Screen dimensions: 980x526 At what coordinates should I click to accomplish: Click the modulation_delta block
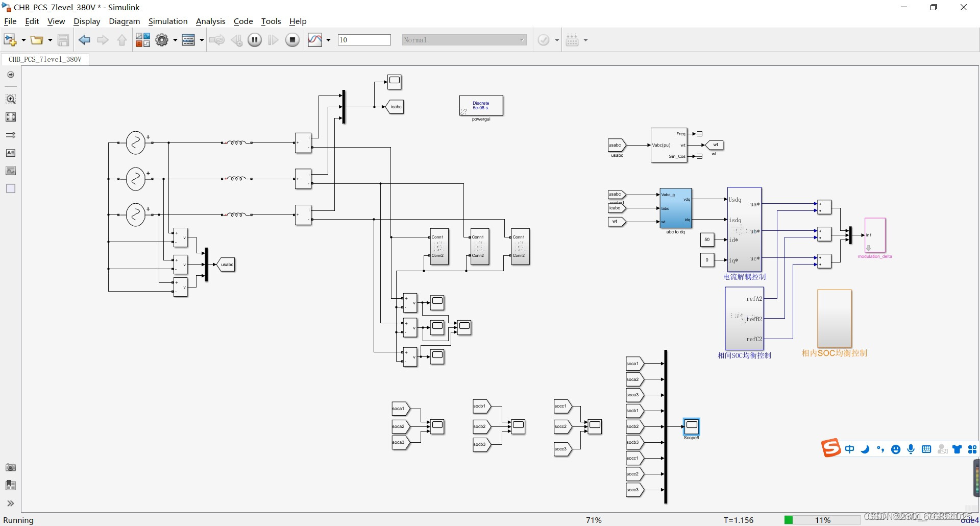[x=875, y=235]
